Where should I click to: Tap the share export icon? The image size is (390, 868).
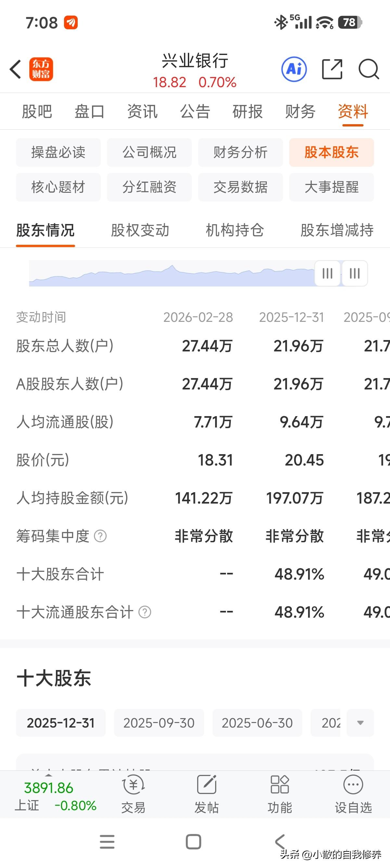(332, 70)
